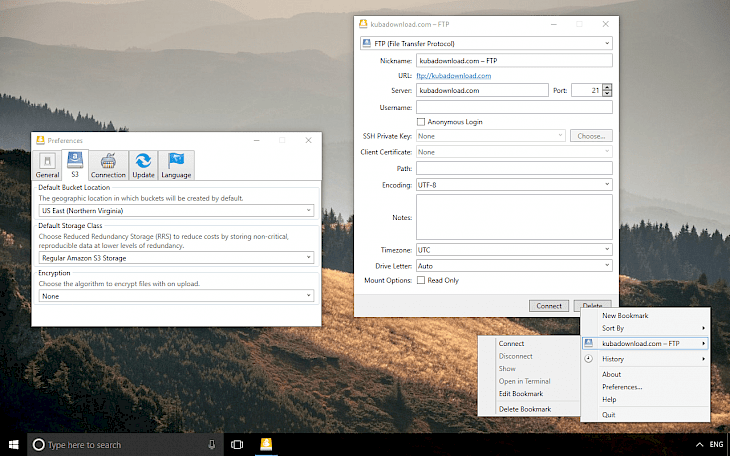Click the ENG language indicator
The image size is (730, 456).
pos(716,445)
